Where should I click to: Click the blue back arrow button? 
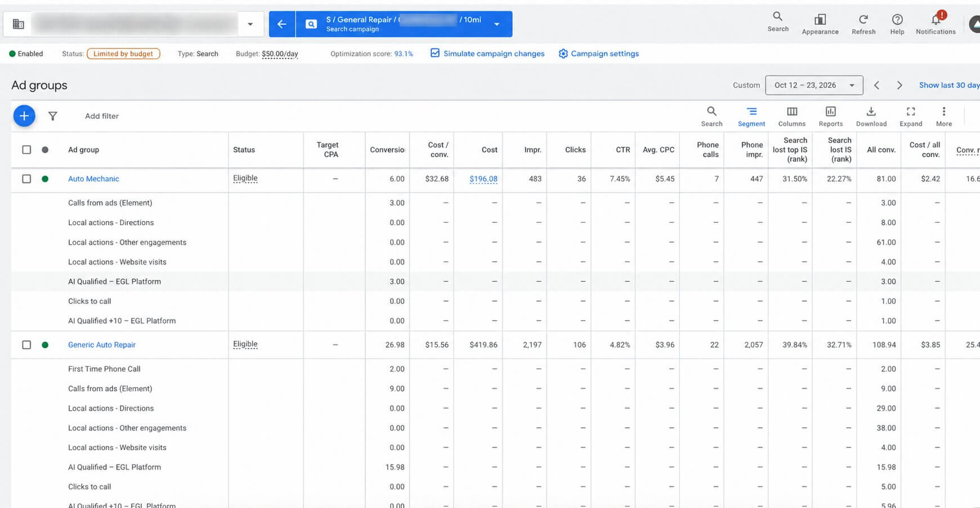click(x=282, y=24)
